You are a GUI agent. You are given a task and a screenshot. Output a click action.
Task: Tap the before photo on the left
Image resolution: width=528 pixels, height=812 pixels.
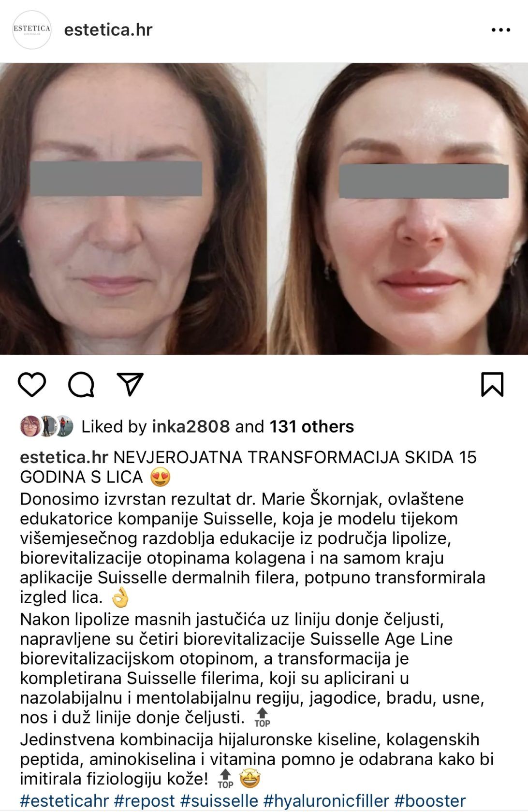(x=133, y=209)
